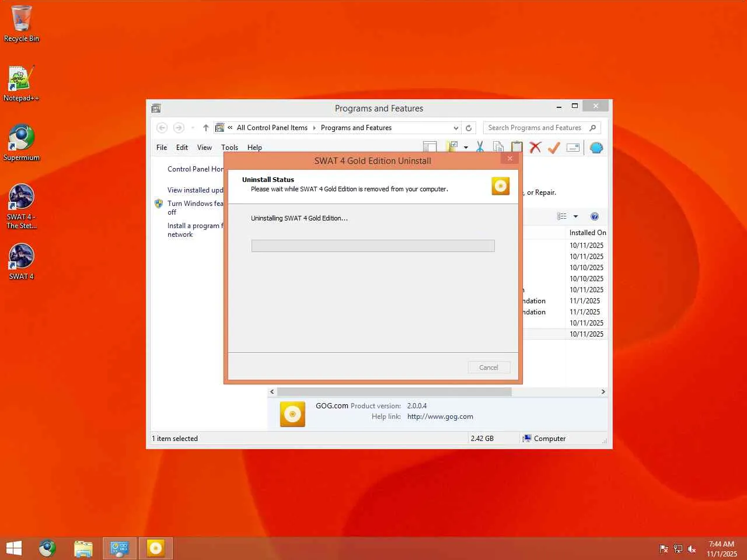Expand the view options dropdown arrow
This screenshot has width=747, height=560.
click(575, 216)
